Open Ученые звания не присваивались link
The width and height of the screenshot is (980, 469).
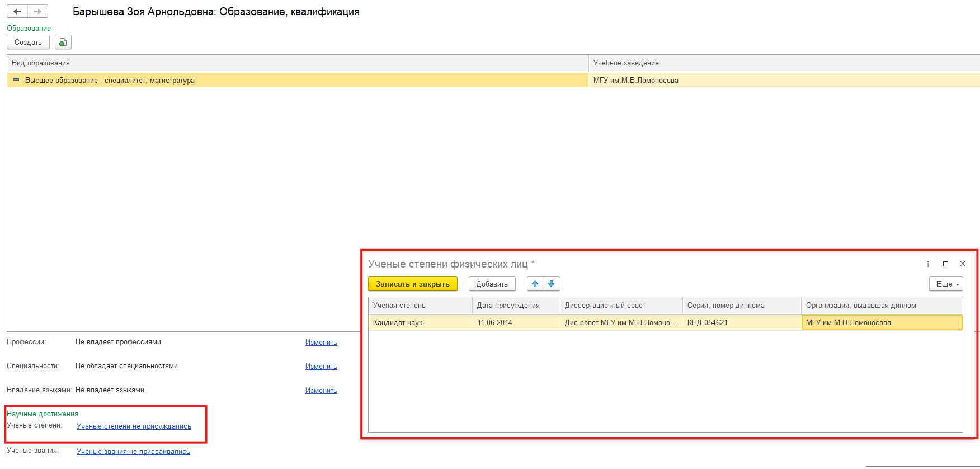(x=133, y=452)
